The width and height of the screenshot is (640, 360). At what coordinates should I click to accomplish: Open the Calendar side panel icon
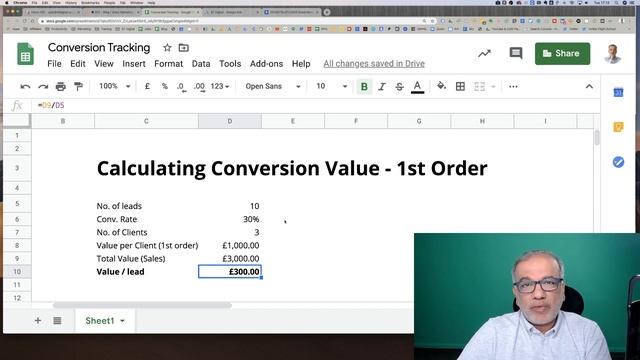[618, 92]
